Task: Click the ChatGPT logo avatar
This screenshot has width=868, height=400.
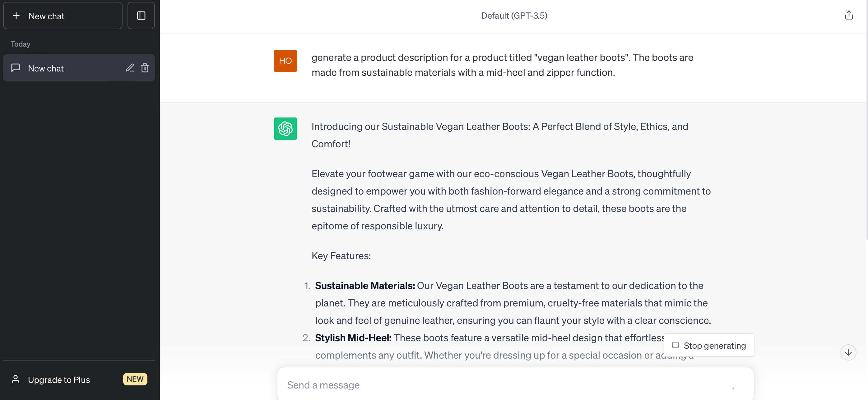Action: (285, 129)
